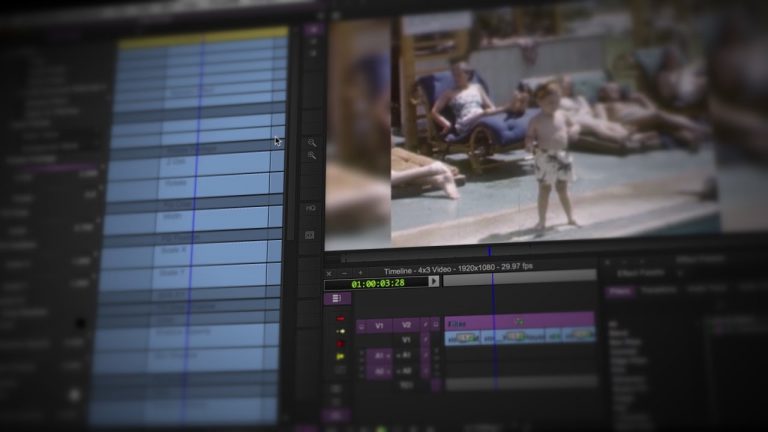Click the yellow arrow segment tool icon

click(341, 331)
